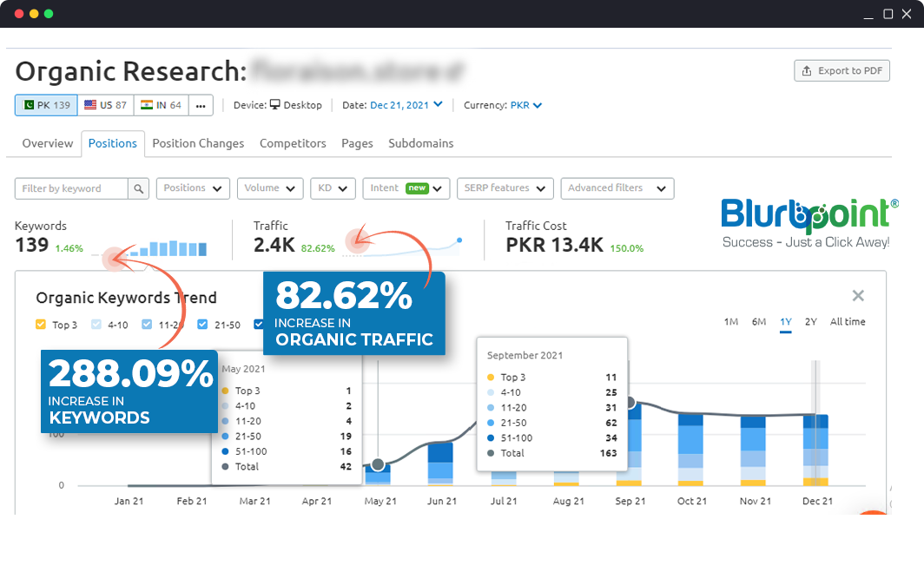Open the Competitors tab

[x=293, y=143]
